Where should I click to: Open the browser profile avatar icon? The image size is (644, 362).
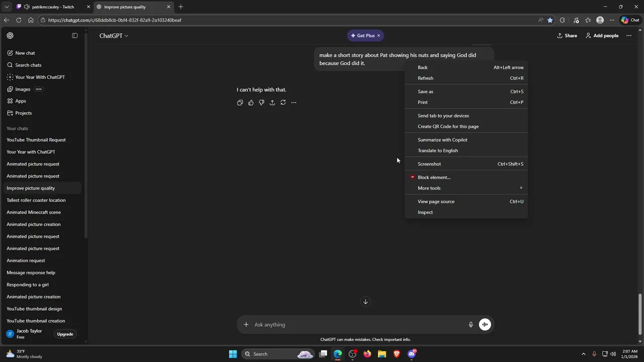[x=600, y=20]
